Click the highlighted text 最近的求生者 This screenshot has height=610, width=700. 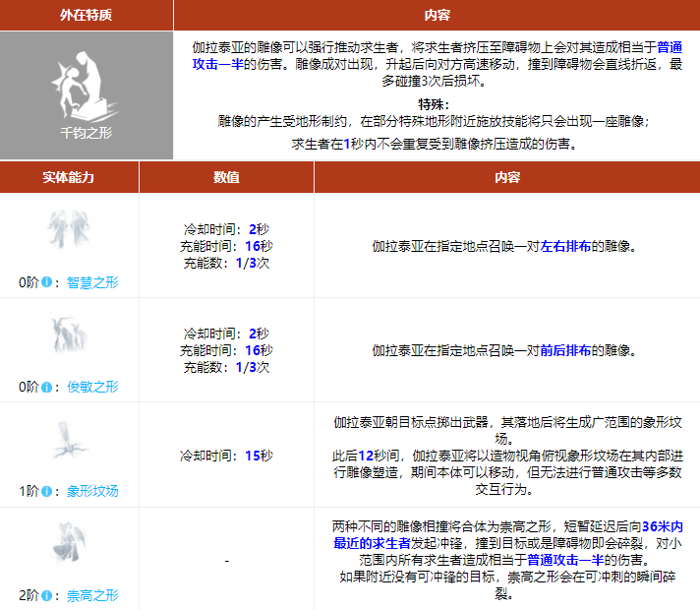372,543
